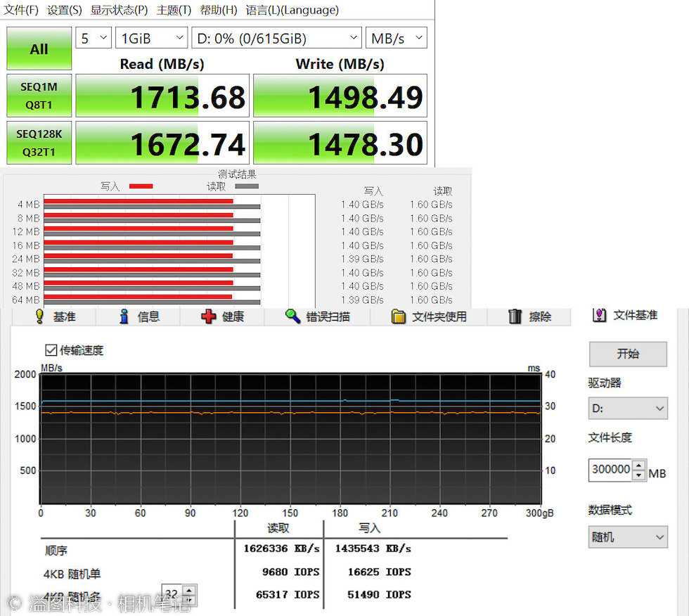Open the 文件(F) menu
Screen dimensions: 689x616
point(20,10)
